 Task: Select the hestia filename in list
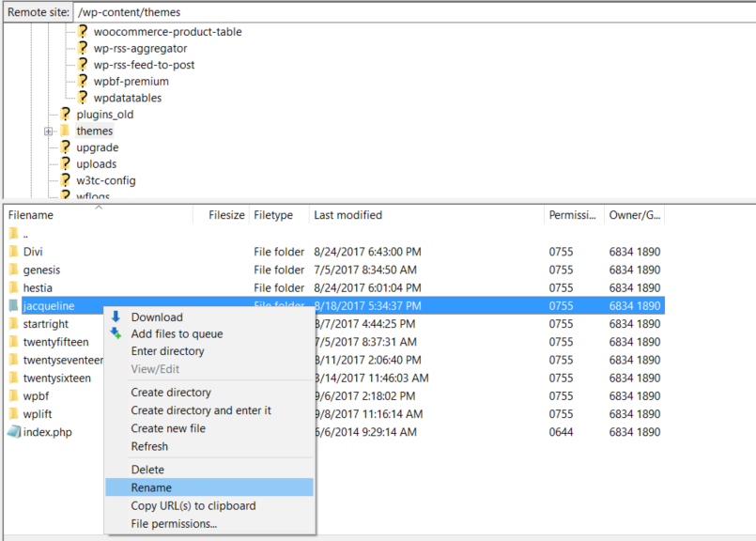coord(38,287)
